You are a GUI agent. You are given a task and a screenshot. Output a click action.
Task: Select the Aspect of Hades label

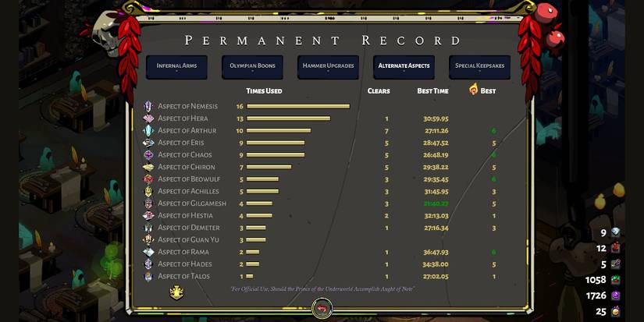coord(185,264)
